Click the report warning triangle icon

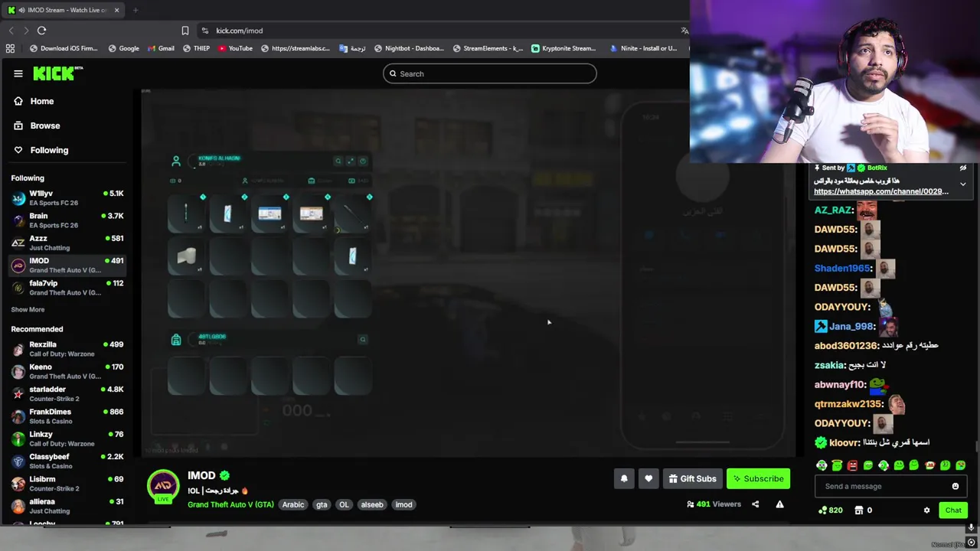779,504
